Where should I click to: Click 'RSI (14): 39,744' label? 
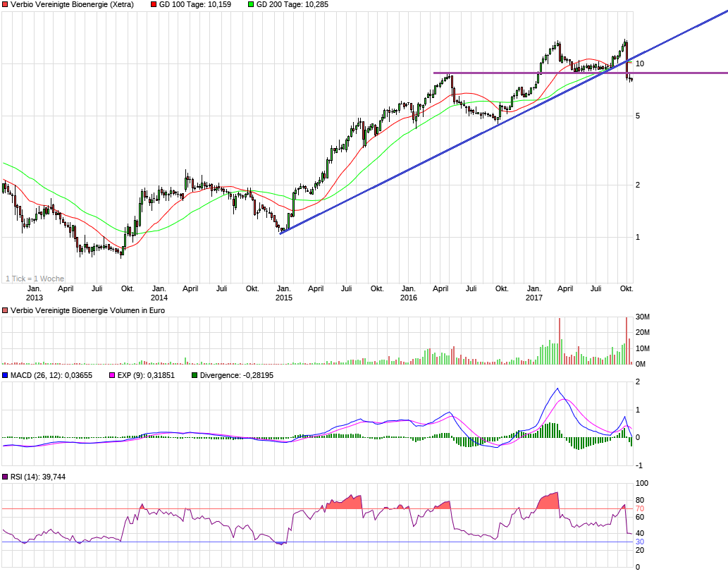38,477
